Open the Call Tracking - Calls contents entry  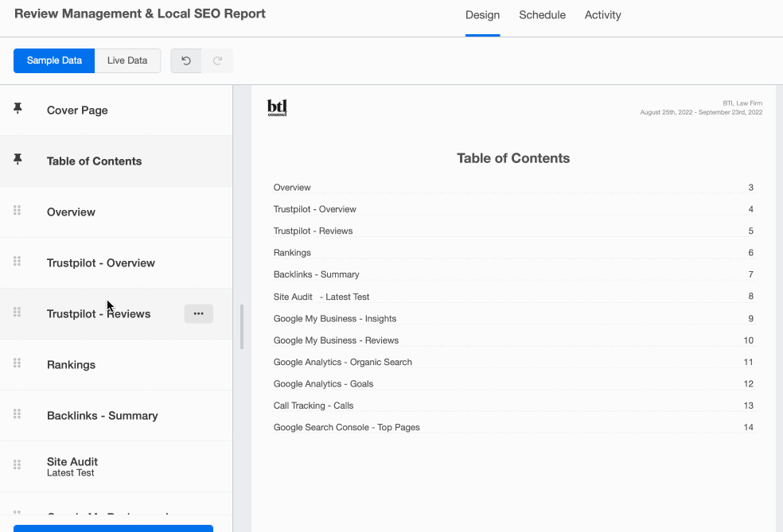click(x=312, y=406)
